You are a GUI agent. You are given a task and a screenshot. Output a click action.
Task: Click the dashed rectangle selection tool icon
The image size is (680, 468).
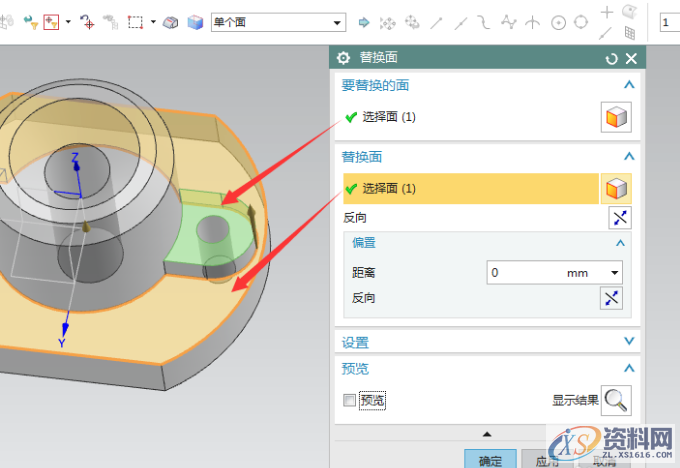coord(136,21)
